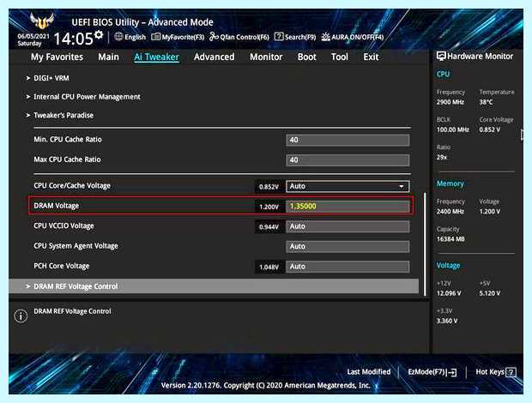Select the Ai Tweaker tab
Screen dimensions: 532x403
tap(156, 57)
